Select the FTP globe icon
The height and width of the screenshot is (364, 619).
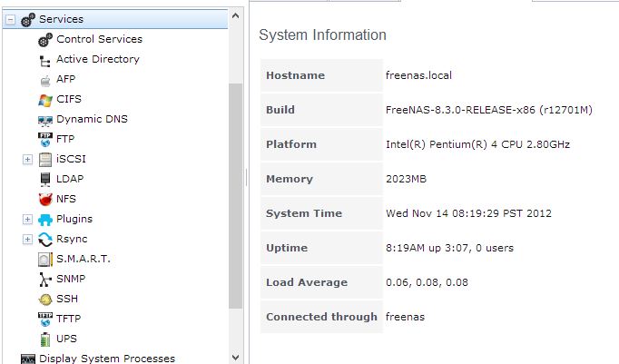[x=45, y=140]
